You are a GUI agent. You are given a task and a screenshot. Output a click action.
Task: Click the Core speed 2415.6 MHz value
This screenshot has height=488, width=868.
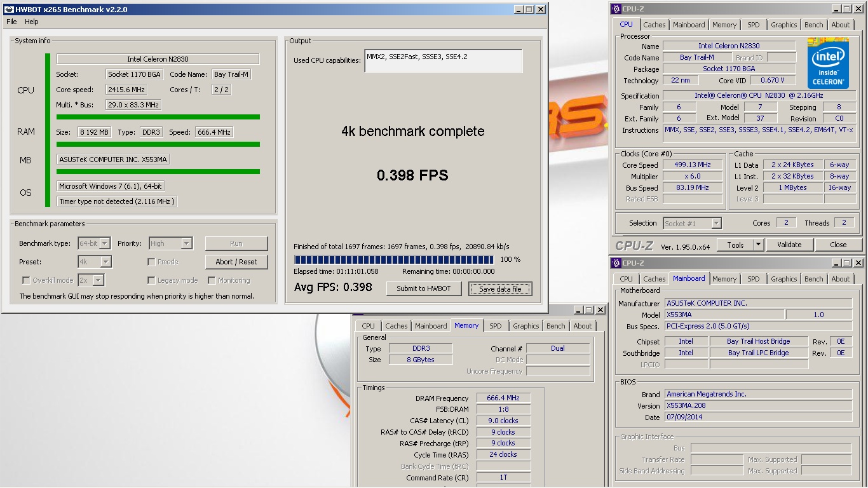click(127, 90)
